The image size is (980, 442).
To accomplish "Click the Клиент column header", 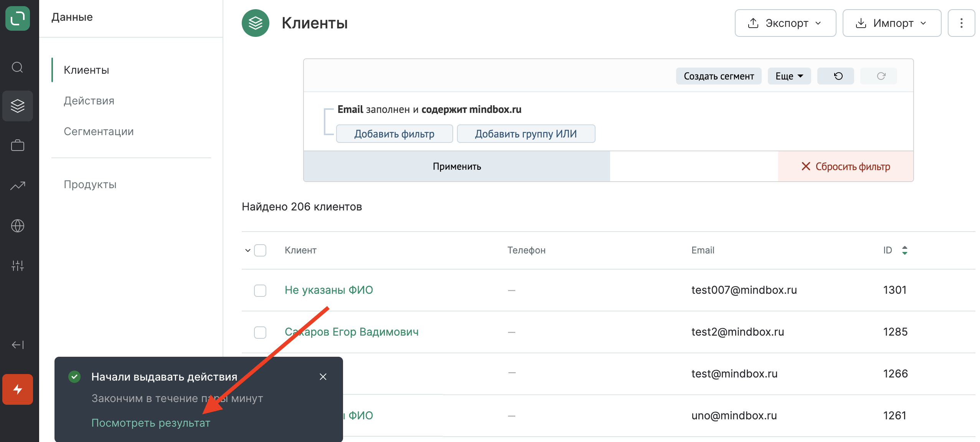I will tap(300, 250).
